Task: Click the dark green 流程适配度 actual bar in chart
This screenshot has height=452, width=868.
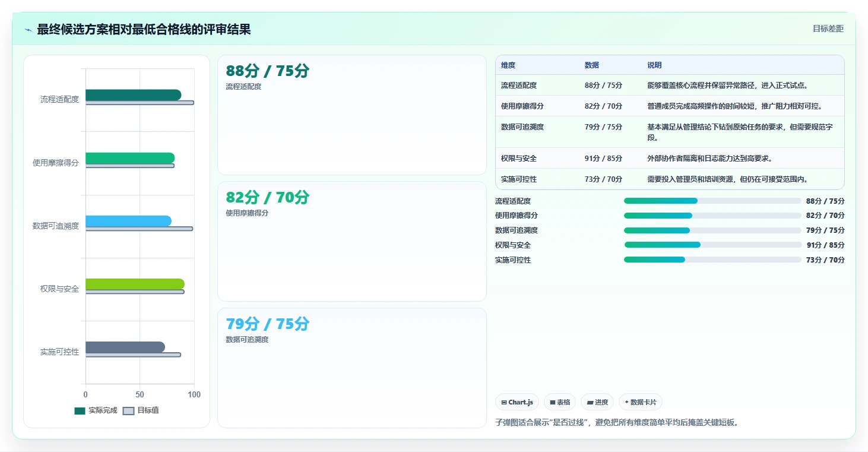Action: (133, 95)
